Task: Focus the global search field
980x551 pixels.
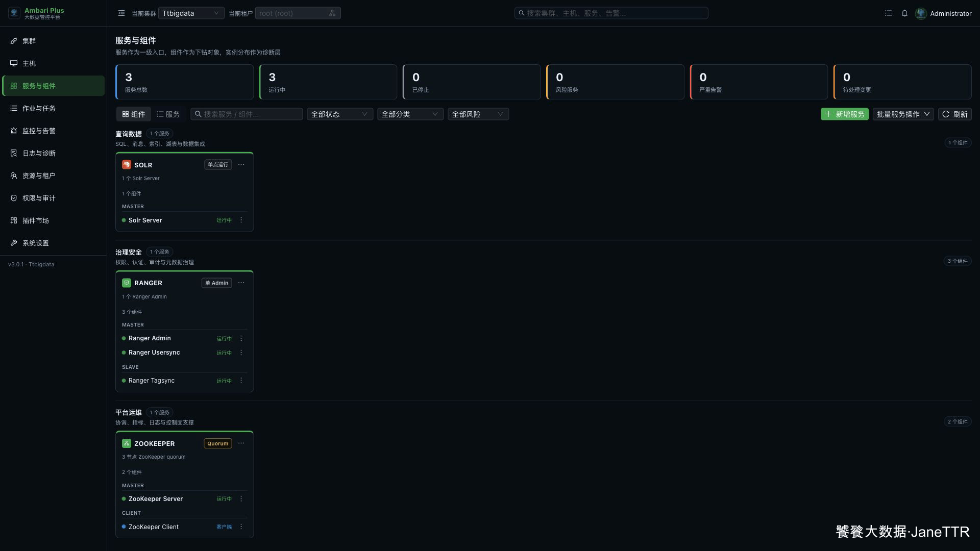Action: [611, 13]
